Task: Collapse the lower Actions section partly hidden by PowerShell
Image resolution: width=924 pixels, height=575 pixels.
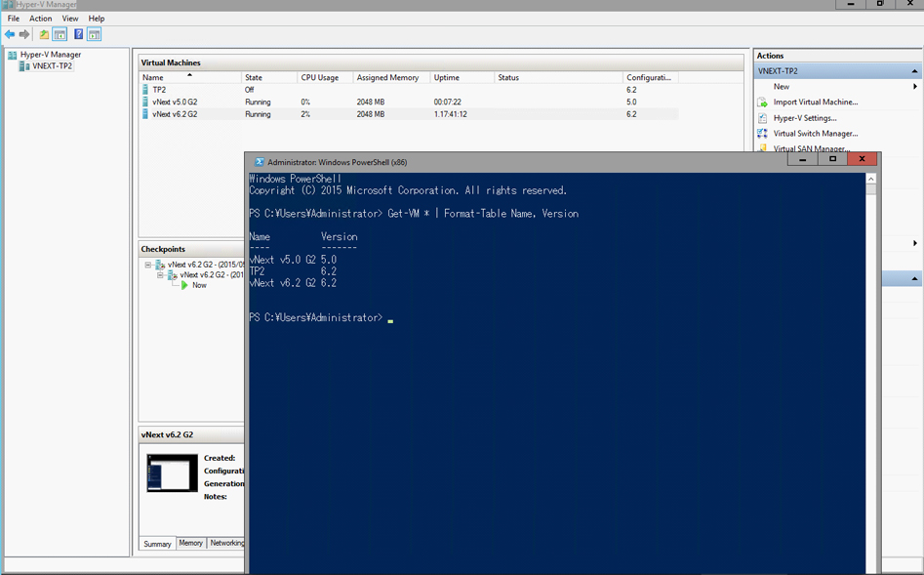Action: click(x=914, y=279)
